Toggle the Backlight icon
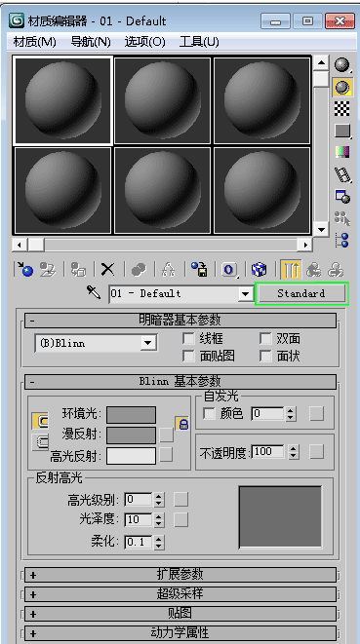This screenshot has height=644, width=360. pyautogui.click(x=341, y=87)
